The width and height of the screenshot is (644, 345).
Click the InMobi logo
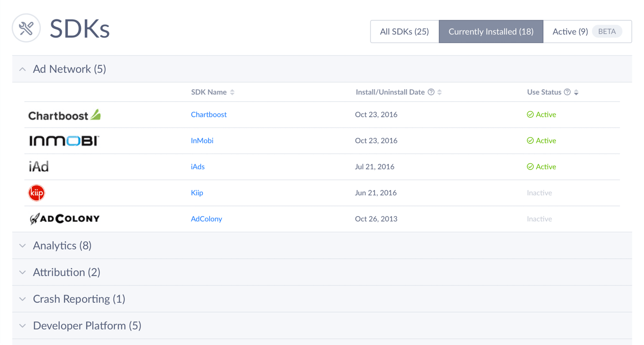point(64,141)
